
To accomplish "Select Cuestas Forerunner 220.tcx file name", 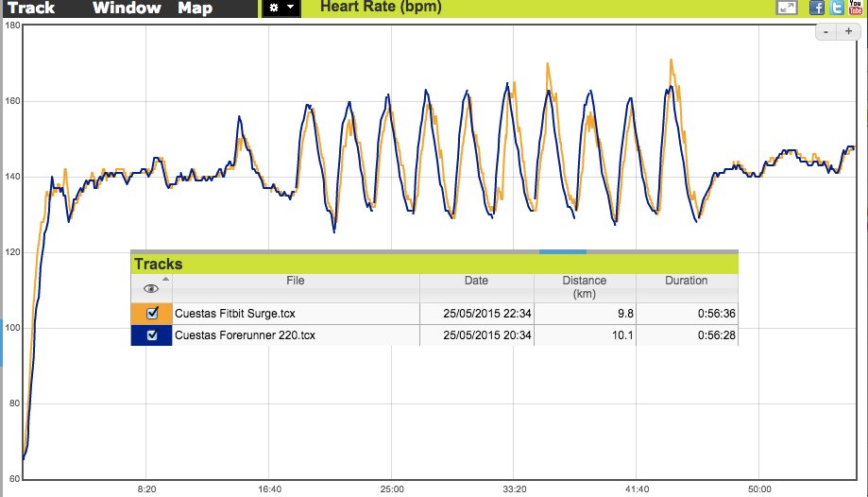I will 245,335.
